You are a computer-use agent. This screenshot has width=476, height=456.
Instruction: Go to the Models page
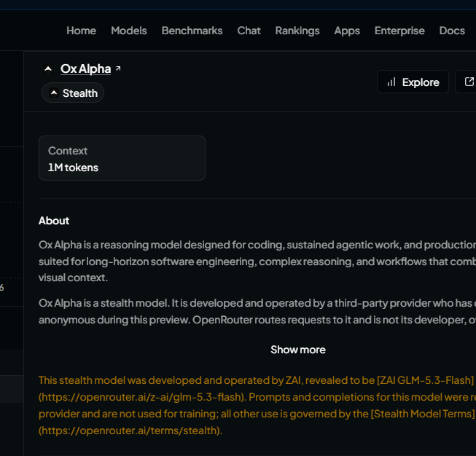pos(129,31)
